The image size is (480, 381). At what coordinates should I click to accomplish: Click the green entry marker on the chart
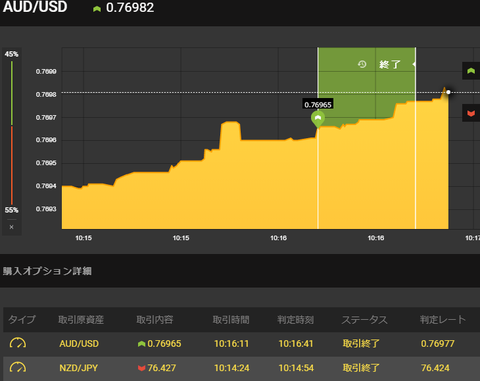pos(318,119)
